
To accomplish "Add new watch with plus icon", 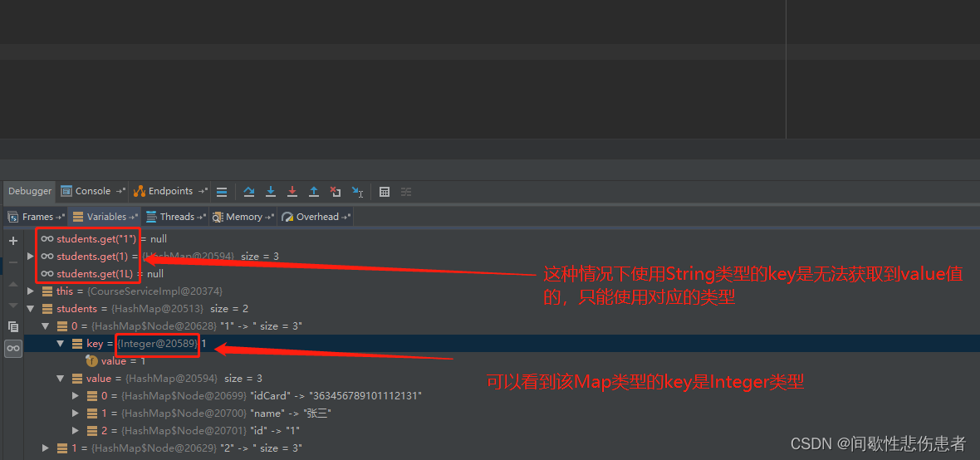I will pos(12,241).
